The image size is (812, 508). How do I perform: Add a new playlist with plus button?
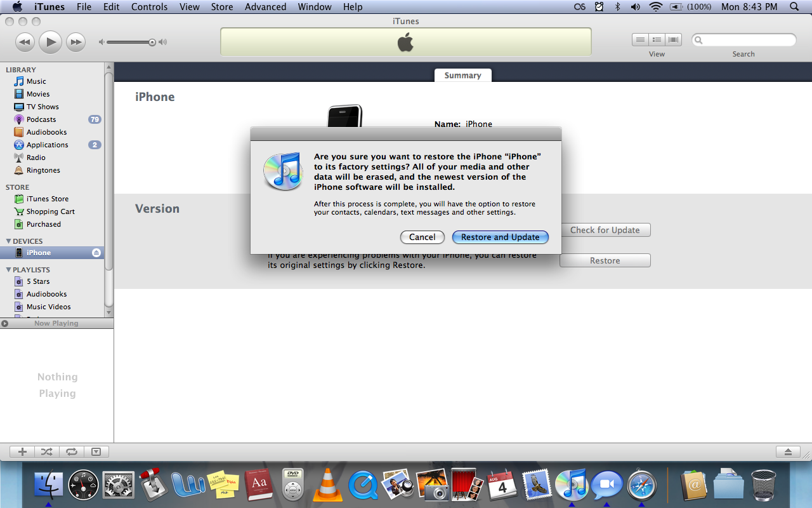22,452
